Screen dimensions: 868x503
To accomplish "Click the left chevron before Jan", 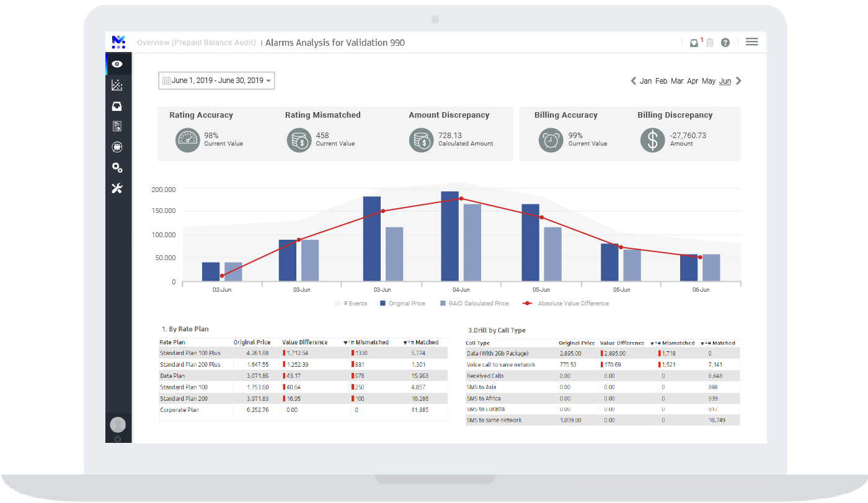I will point(633,81).
